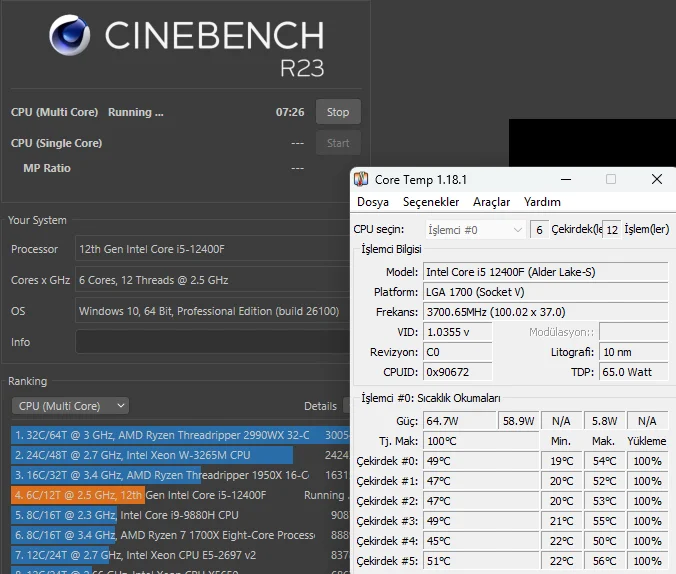Screen dimensions: 676x574
Task: Close the Core Temp window
Action: click(x=657, y=179)
